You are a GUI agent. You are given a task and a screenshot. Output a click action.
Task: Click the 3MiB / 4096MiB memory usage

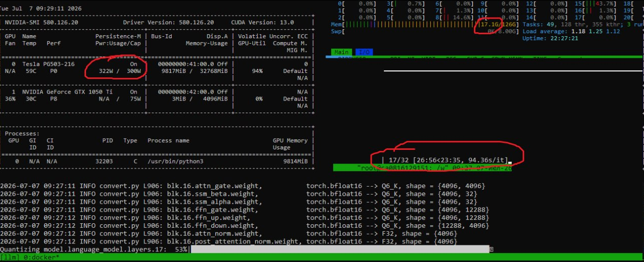199,99
